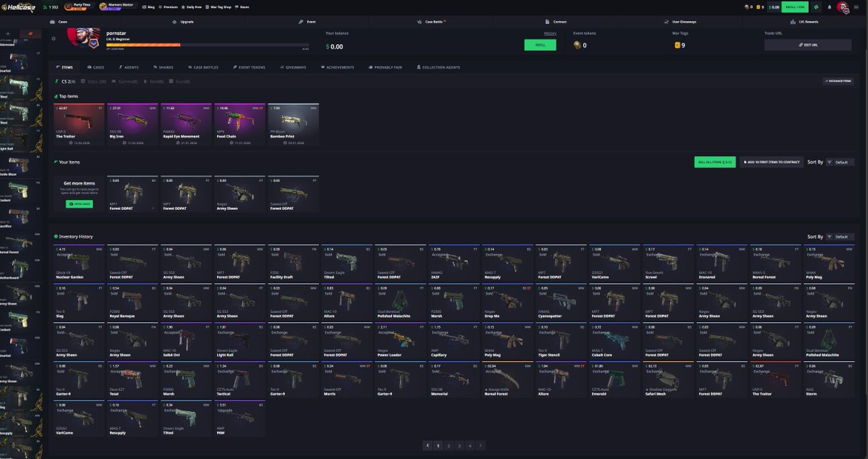Viewport: 868px width, 459px height.
Task: Click the Hellcase logo
Action: click(20, 7)
